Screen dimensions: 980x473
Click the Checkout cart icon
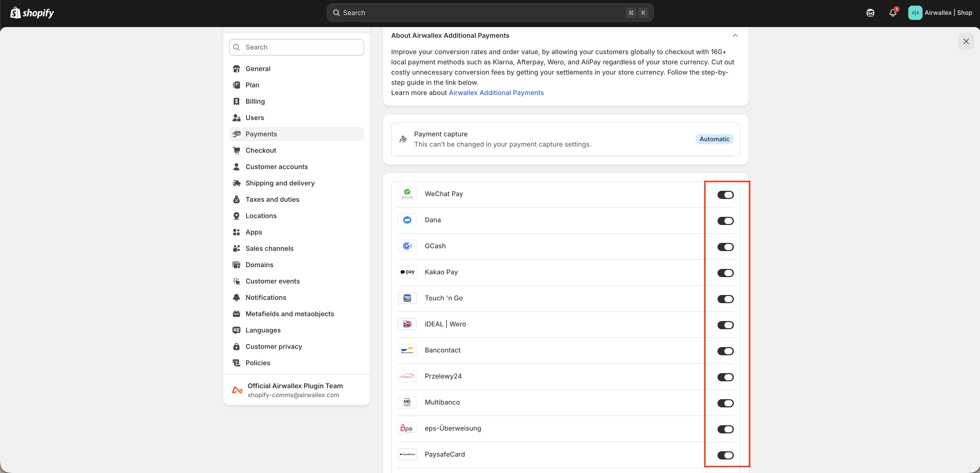[236, 151]
